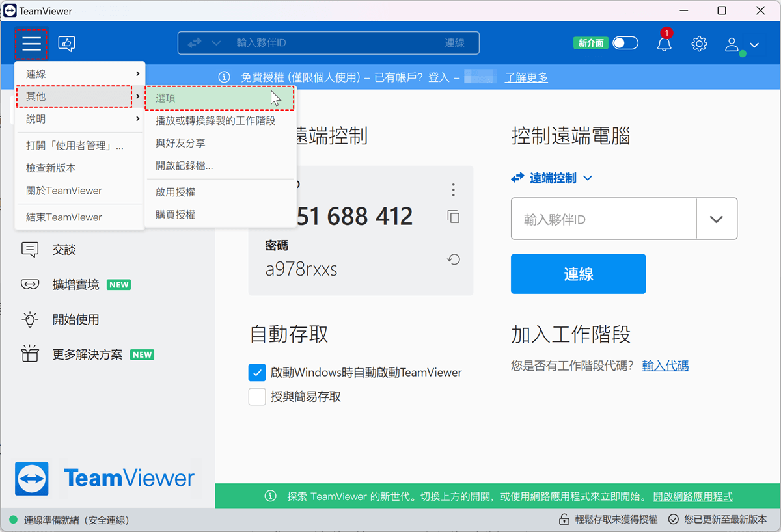Open the notifications bell

pyautogui.click(x=664, y=44)
